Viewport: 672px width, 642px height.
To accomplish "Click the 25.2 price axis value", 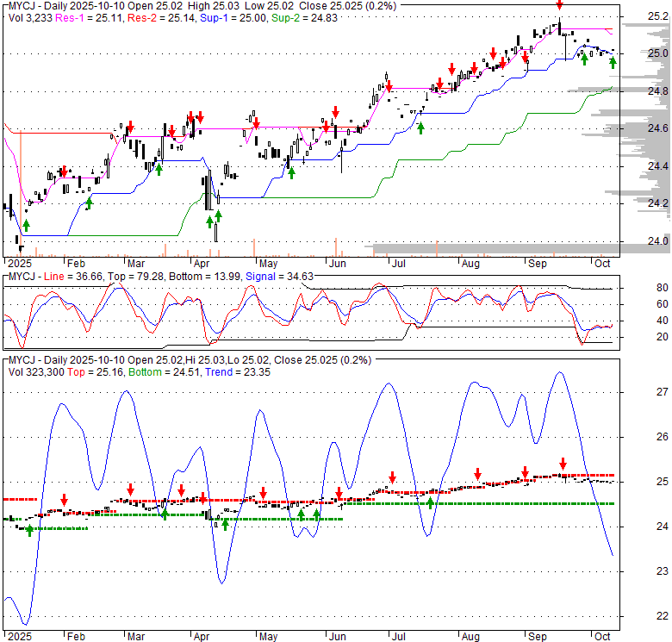I will click(x=657, y=16).
